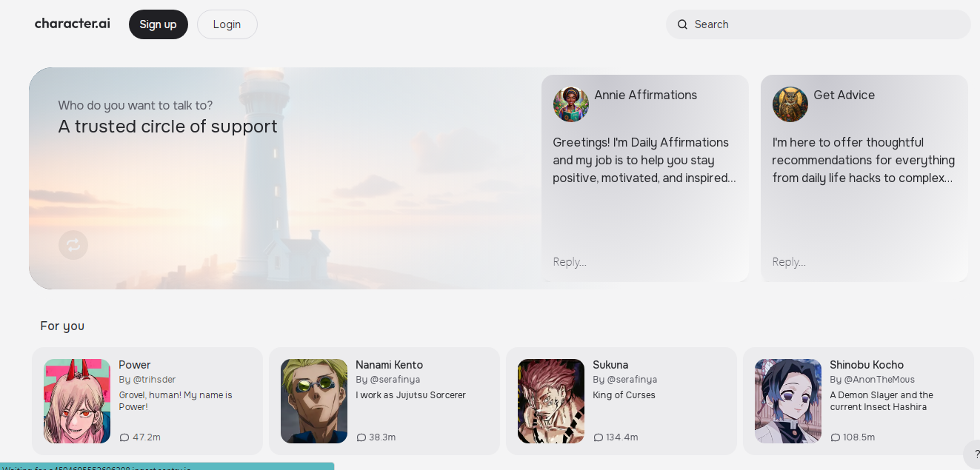Open the Nanami Kento character name
This screenshot has height=470, width=980.
point(389,365)
